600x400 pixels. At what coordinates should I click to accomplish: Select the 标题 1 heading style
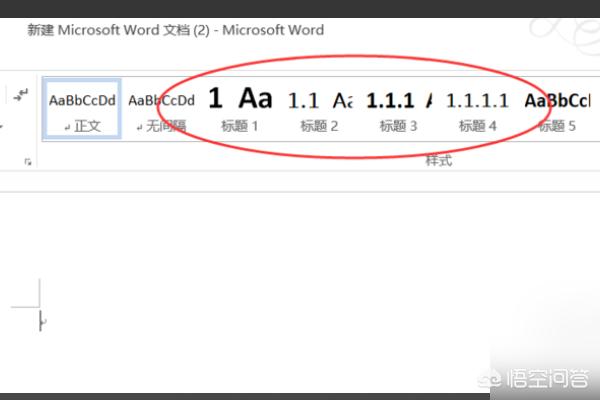pyautogui.click(x=240, y=110)
